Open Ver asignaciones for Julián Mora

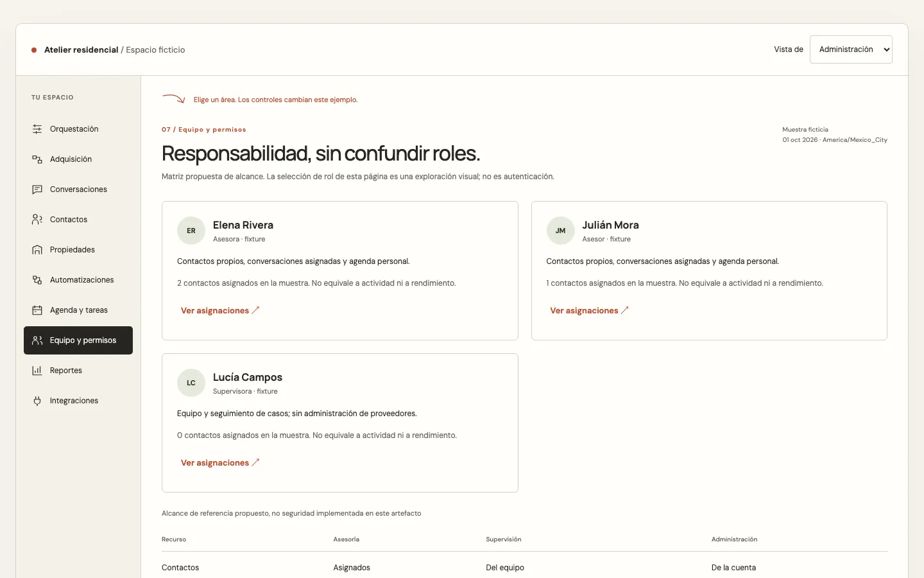pos(589,311)
